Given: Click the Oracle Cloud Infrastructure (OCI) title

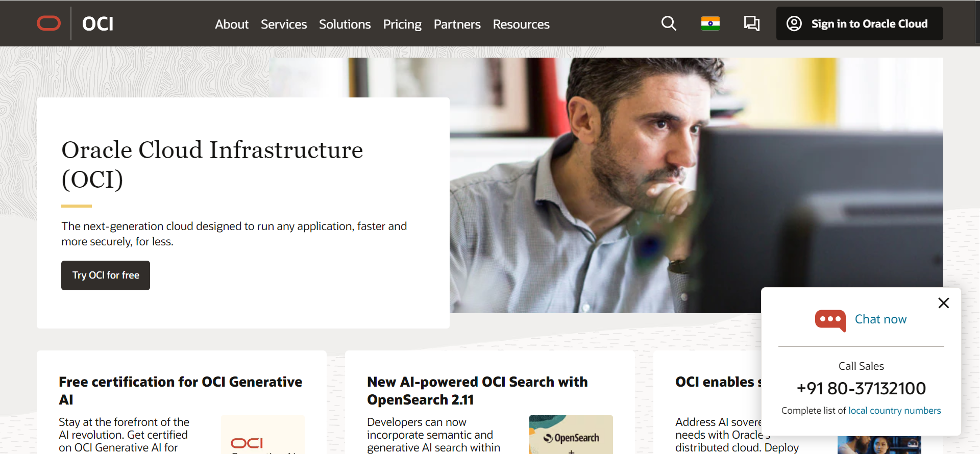Looking at the screenshot, I should click(212, 164).
